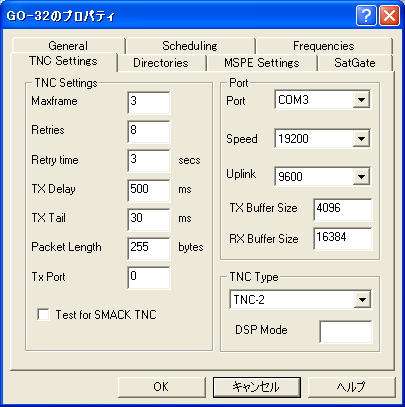The image size is (405, 407).
Task: Go to the Directories tab
Action: 161,63
